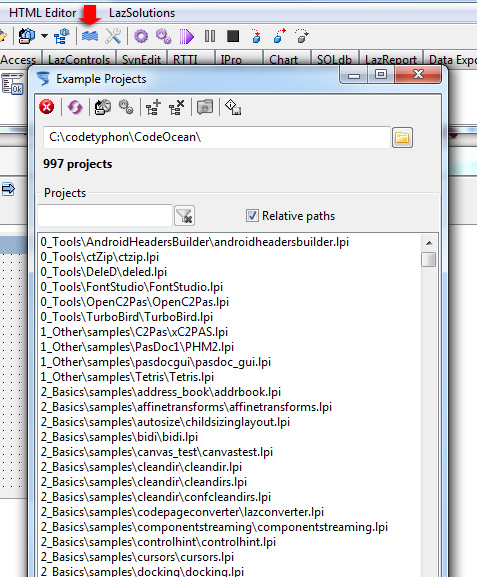Viewport: 477px width, 577px height.
Task: Switch to the SynEdit component tab
Action: click(141, 60)
